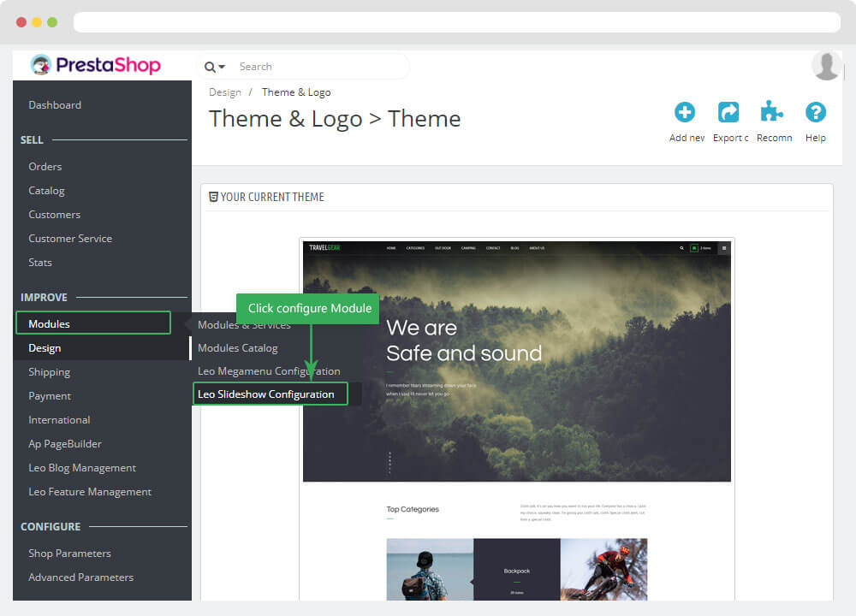Open the Help question mark icon
This screenshot has height=616, width=856.
[x=816, y=112]
